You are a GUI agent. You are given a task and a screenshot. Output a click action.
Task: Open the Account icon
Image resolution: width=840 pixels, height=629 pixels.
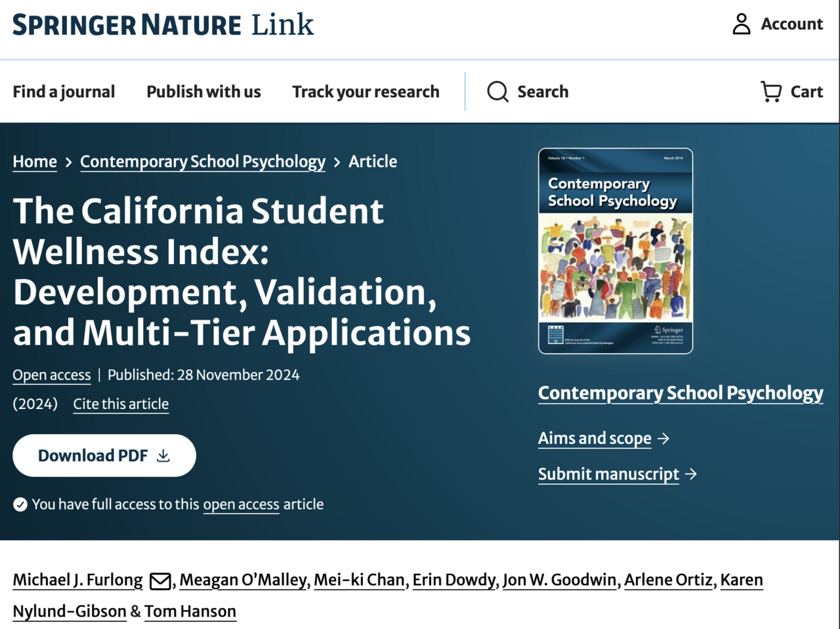click(x=741, y=24)
